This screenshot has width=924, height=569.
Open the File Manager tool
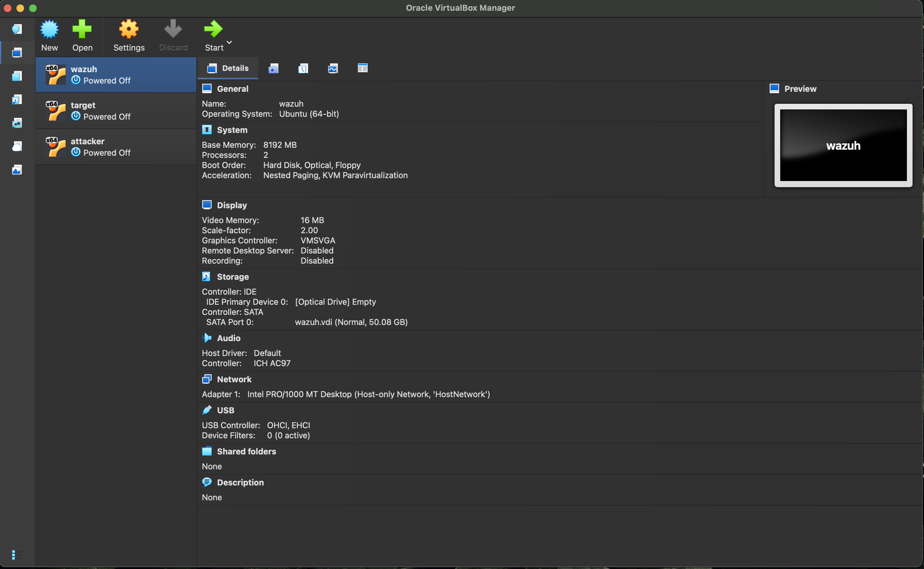[362, 68]
